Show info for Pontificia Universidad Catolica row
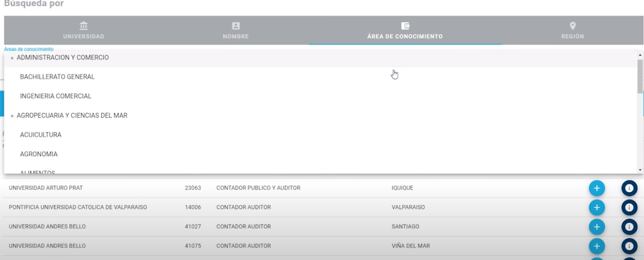Image resolution: width=644 pixels, height=260 pixels. [629, 208]
